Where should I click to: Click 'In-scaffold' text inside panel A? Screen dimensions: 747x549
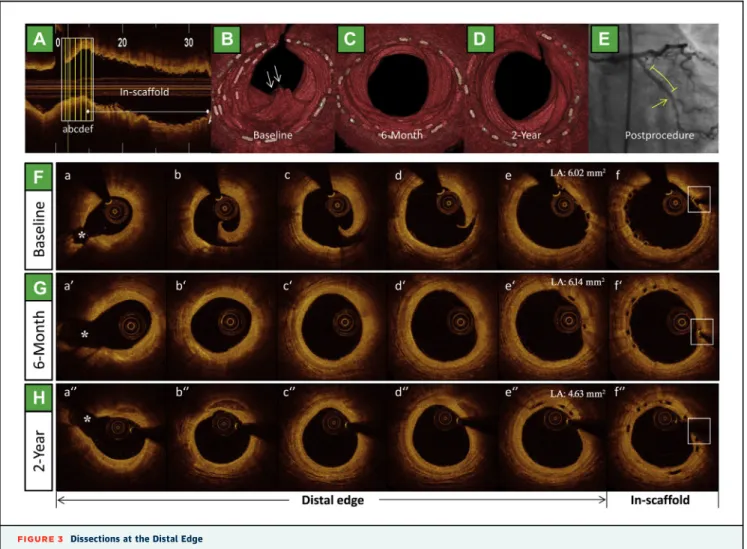coord(144,92)
